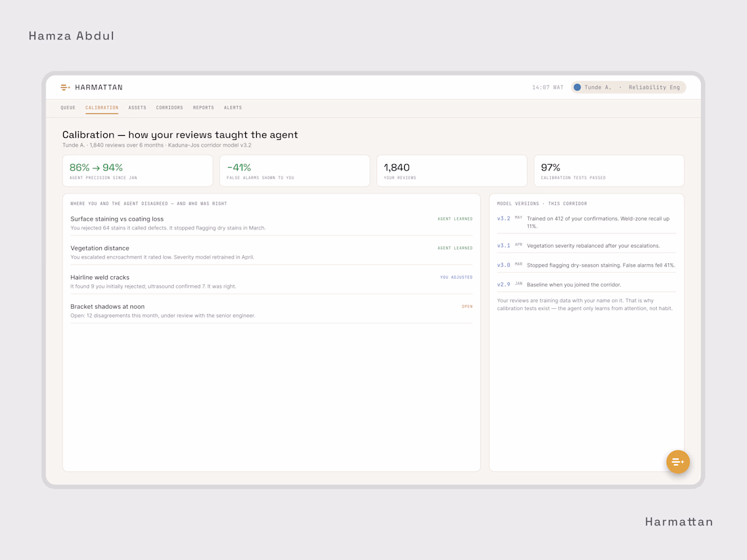Click the HARMATTAN brand name in header

(98, 88)
